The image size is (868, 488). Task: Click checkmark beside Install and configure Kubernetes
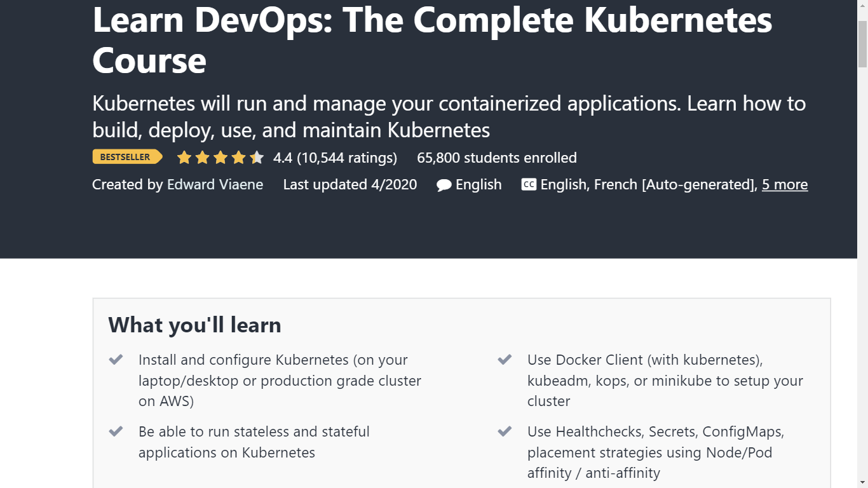[x=116, y=360]
